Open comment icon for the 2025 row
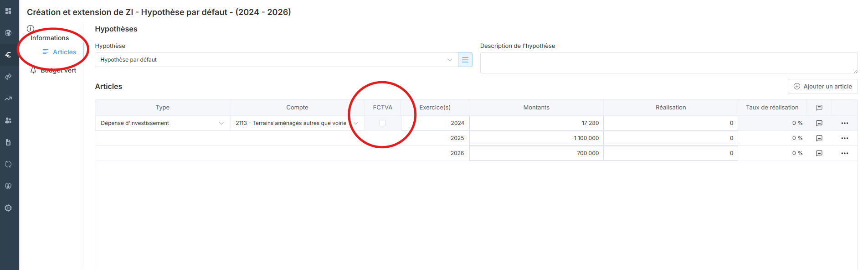The image size is (868, 270). [x=819, y=138]
